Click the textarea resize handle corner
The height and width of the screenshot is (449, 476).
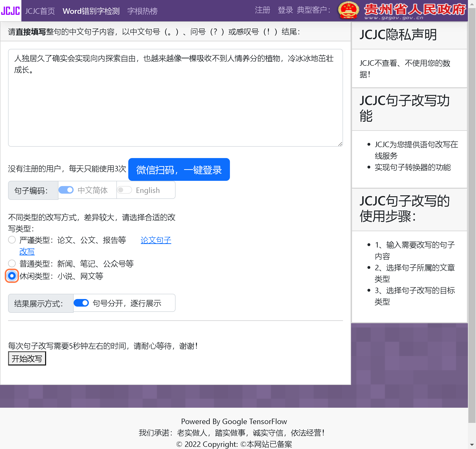(340, 144)
